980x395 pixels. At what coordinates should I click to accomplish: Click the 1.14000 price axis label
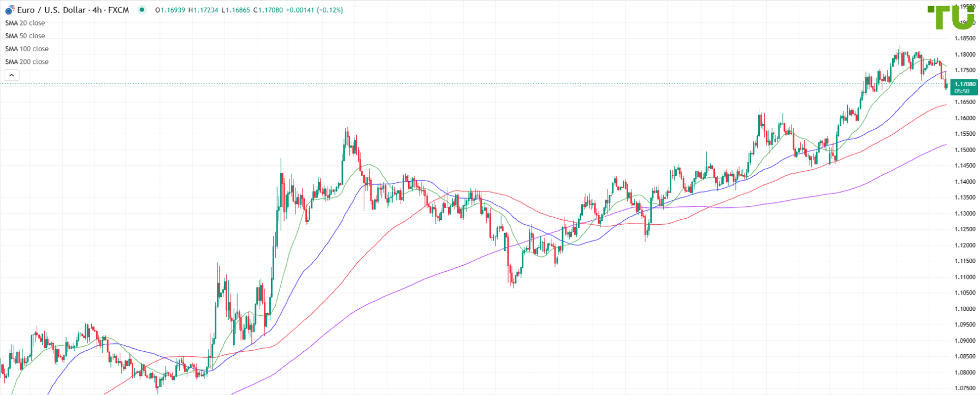pyautogui.click(x=965, y=182)
